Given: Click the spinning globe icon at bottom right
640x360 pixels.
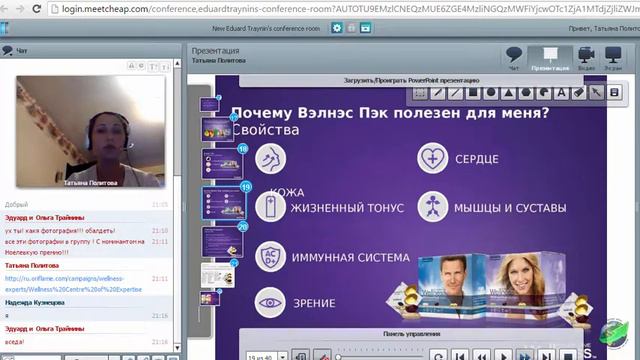Looking at the screenshot, I should (613, 333).
